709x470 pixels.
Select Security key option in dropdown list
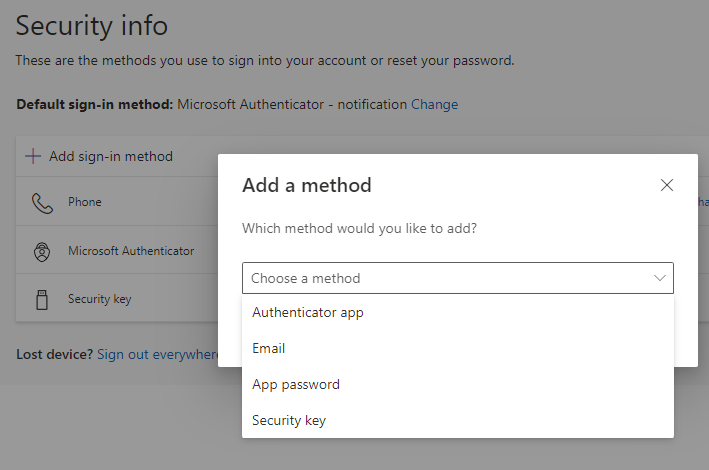pos(289,420)
